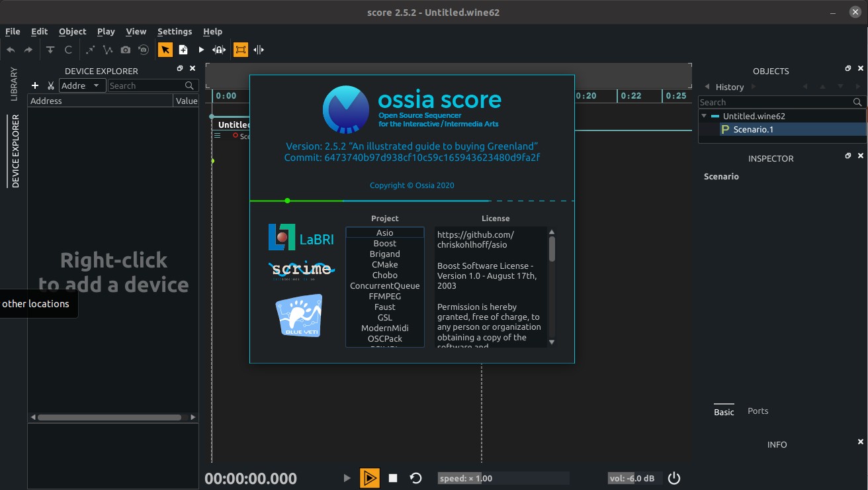This screenshot has height=490, width=868.
Task: Click the Address column header
Action: click(101, 101)
